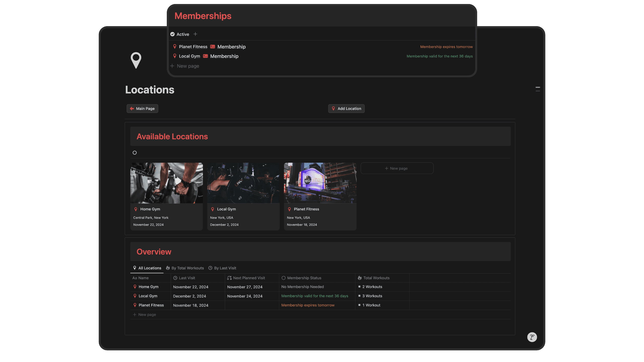Open the Home Gym gallery card thumbnail
This screenshot has height=362, width=644.
click(x=166, y=183)
